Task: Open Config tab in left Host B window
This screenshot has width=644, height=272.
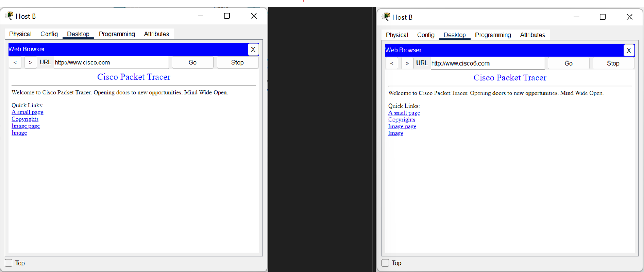Action: (x=49, y=34)
